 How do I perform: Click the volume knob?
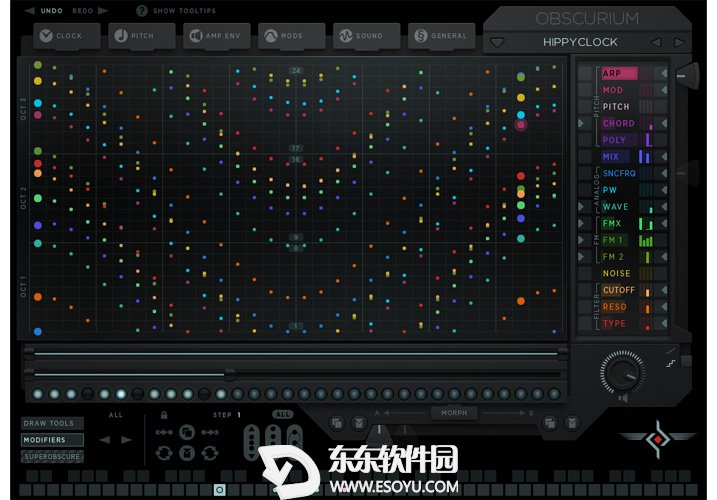pos(623,372)
